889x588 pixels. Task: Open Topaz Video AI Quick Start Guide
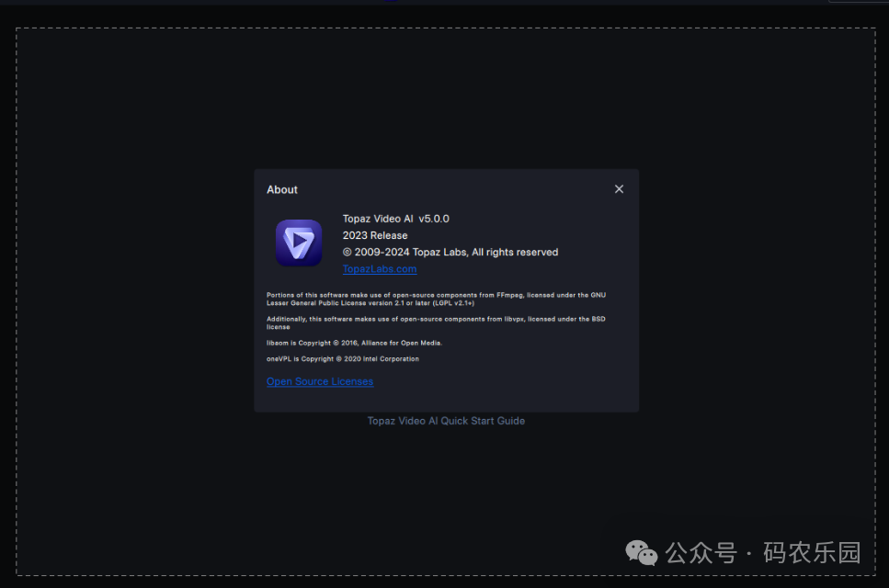coord(446,421)
